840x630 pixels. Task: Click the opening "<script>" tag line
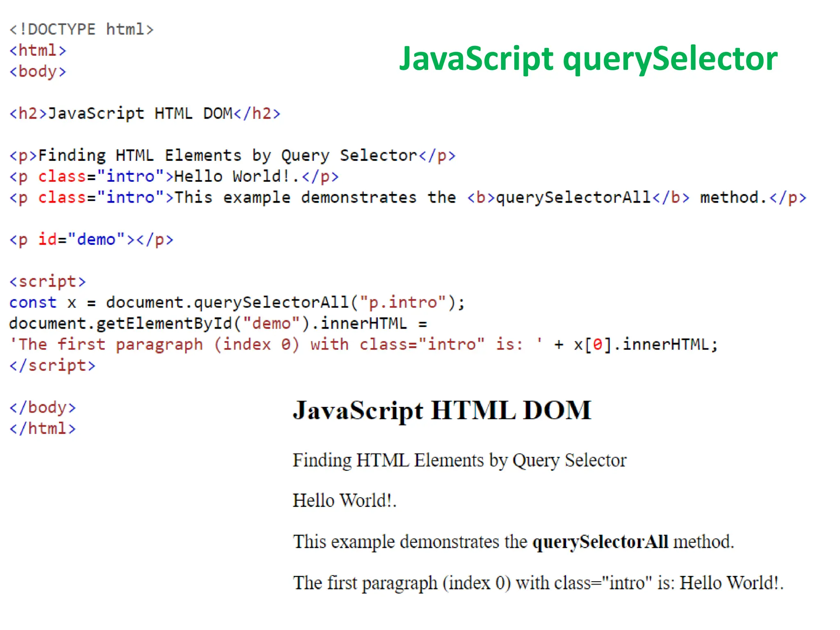[x=48, y=282]
